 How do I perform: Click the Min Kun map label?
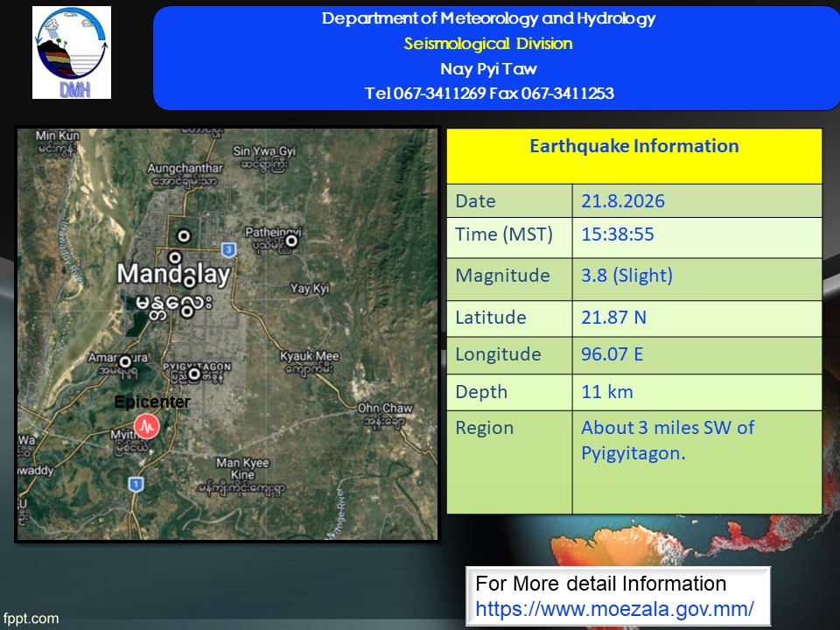[58, 136]
